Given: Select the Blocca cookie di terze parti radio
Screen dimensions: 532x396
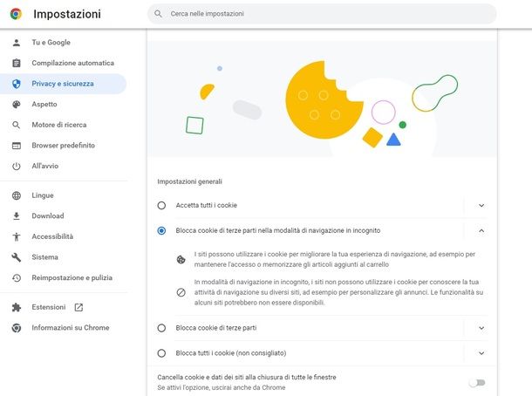Looking at the screenshot, I should point(161,328).
